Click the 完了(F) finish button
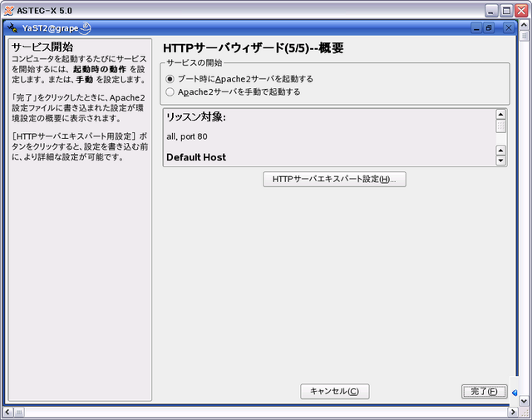Screen dimensions: 532x420 tap(484, 392)
